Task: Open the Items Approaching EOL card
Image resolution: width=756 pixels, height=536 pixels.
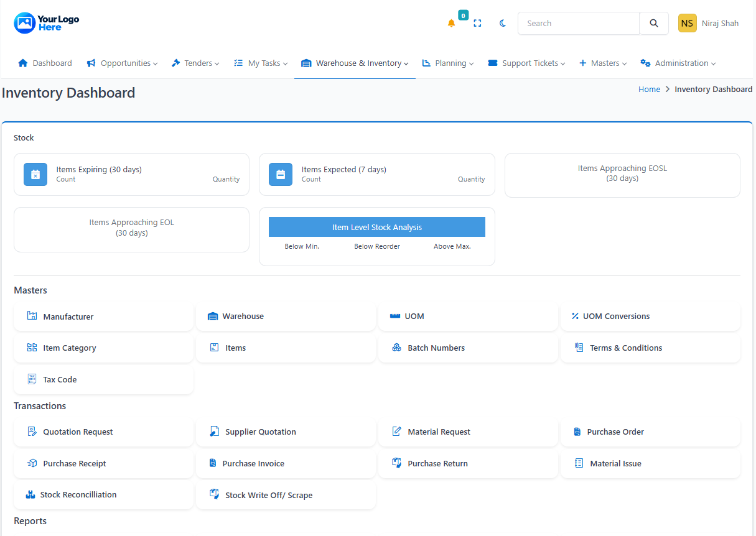Action: (131, 229)
